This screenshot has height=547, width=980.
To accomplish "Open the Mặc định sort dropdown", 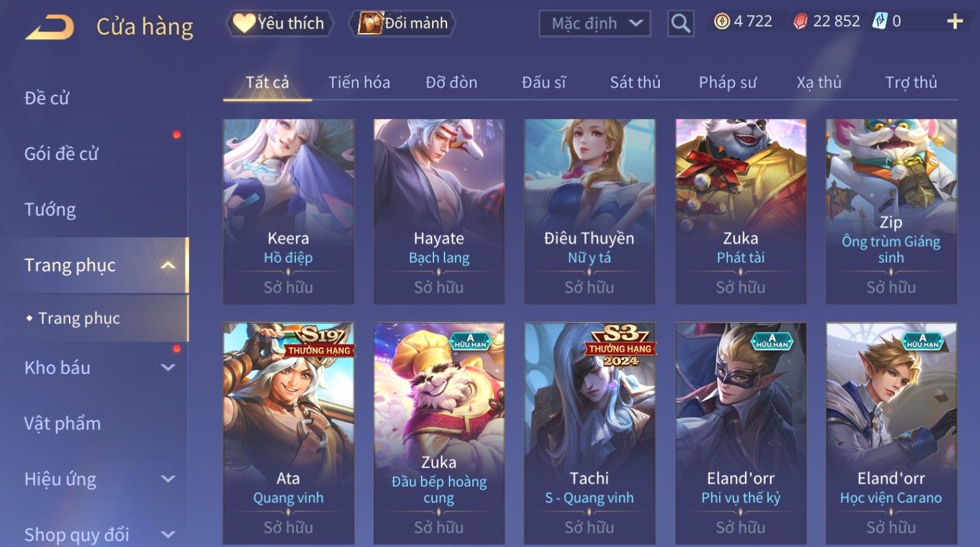I will (595, 23).
